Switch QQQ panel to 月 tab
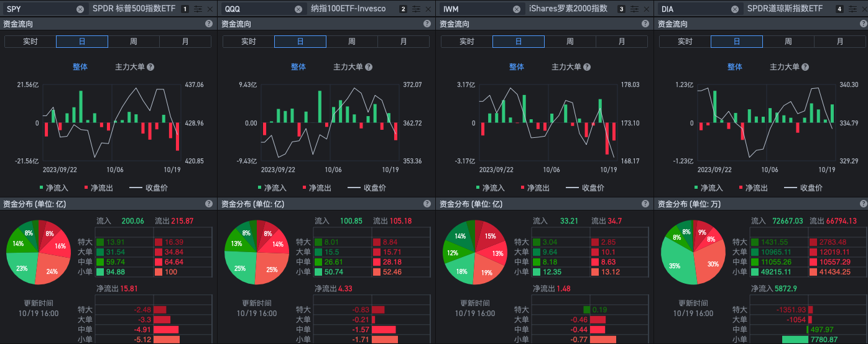Screen dimensions: 868x344 (x=404, y=42)
